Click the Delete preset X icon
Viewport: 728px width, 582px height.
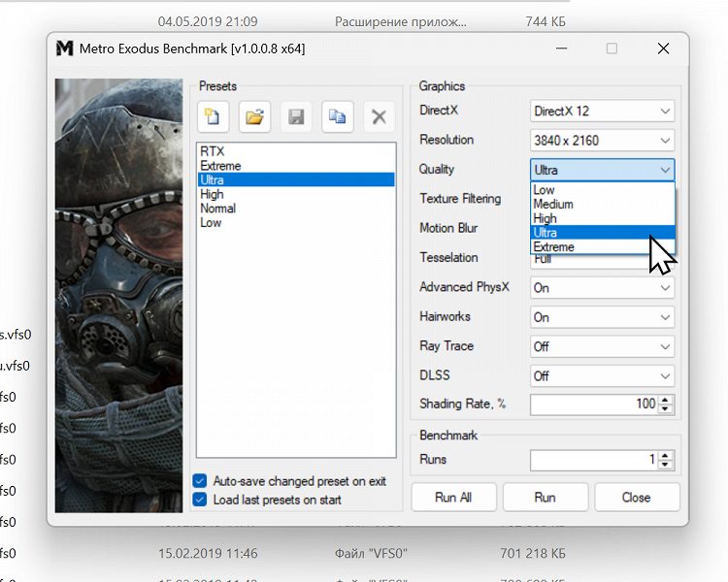click(x=379, y=117)
